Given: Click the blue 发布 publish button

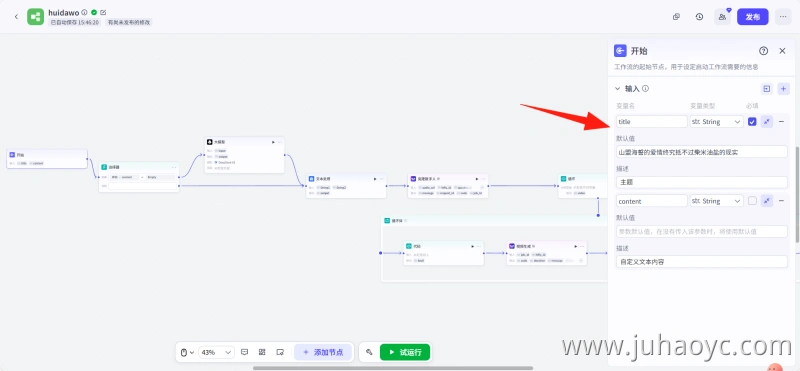Looking at the screenshot, I should point(753,17).
